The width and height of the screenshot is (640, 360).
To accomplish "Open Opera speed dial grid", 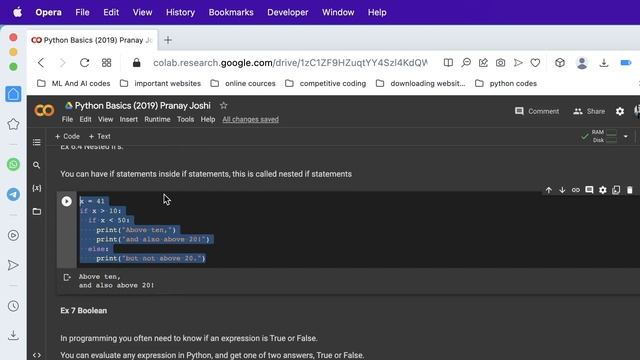I will tap(107, 63).
